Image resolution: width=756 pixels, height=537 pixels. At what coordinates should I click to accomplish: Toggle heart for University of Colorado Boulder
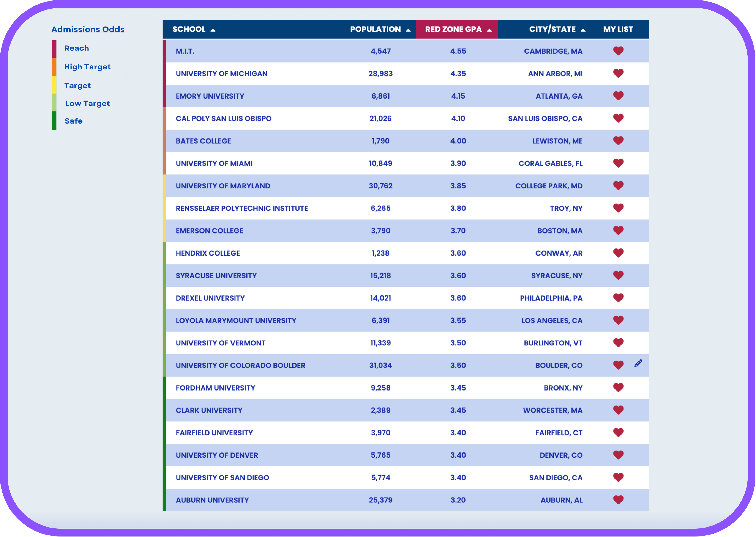tap(618, 365)
